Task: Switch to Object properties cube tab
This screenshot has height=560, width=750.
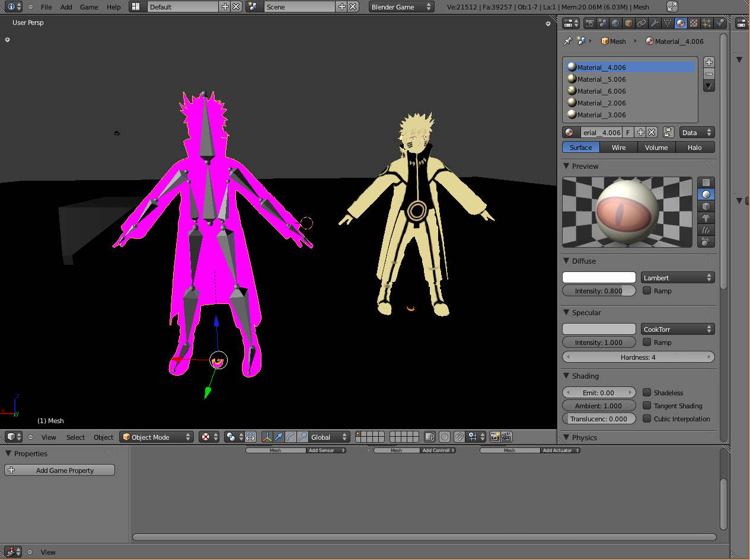Action: [628, 23]
